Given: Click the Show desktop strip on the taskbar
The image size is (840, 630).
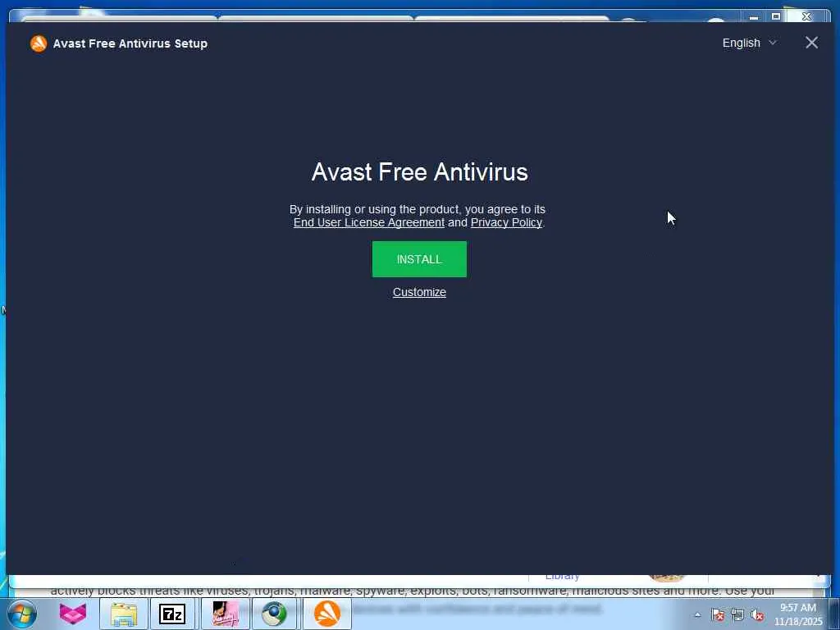Looking at the screenshot, I should (x=834, y=614).
